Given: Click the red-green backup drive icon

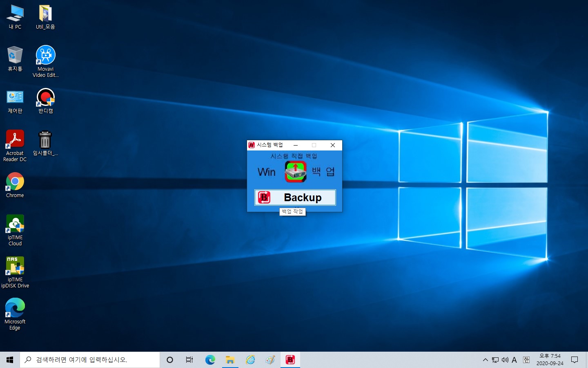Looking at the screenshot, I should pos(296,171).
